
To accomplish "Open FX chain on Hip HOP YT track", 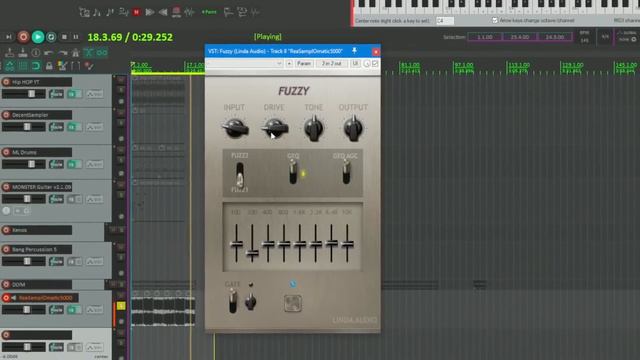I will coord(74,94).
